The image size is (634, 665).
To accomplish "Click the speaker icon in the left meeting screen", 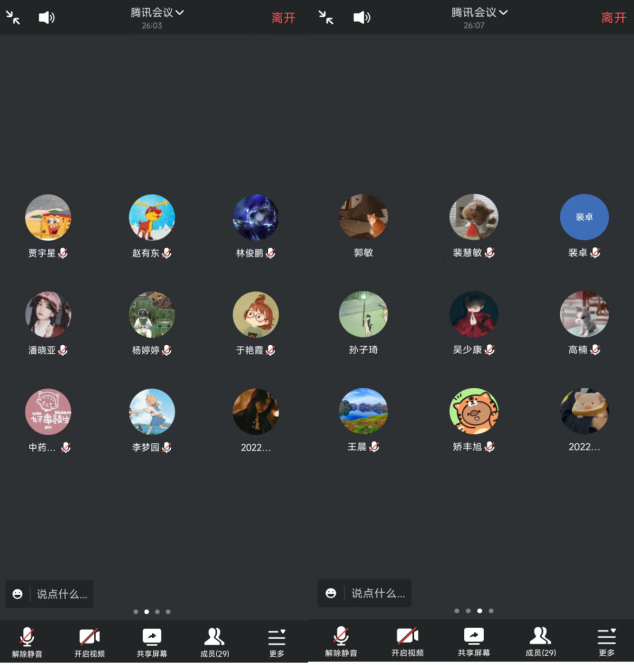I will tap(46, 17).
